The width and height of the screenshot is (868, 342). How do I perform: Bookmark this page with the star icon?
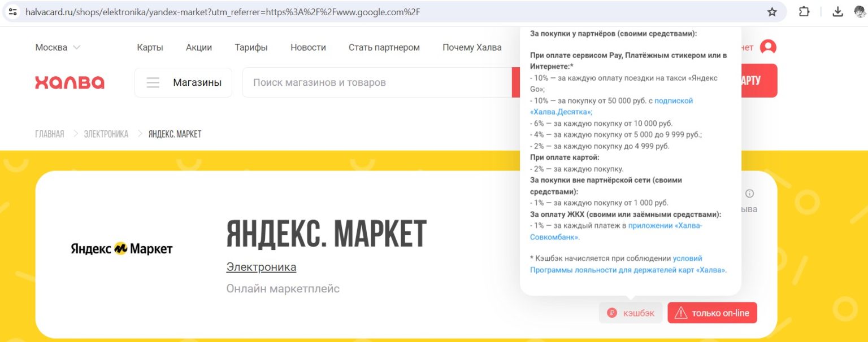[x=772, y=12]
